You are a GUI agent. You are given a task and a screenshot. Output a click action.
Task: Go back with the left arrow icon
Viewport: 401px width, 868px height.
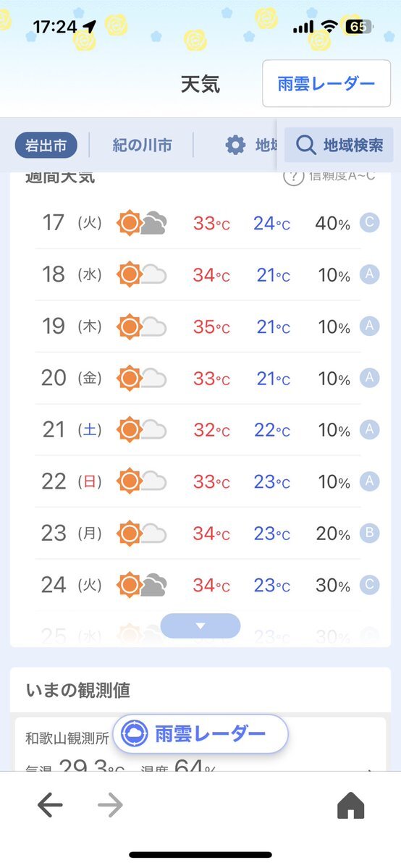point(50,806)
